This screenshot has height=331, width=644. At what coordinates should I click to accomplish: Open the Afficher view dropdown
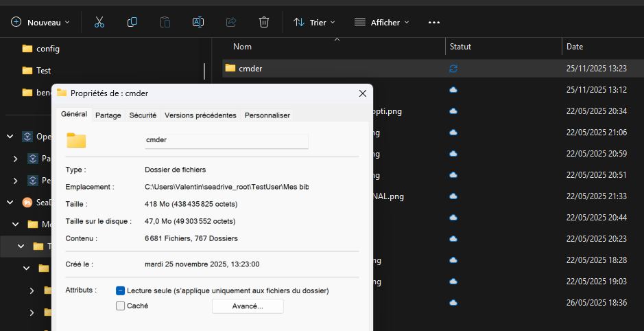click(381, 22)
